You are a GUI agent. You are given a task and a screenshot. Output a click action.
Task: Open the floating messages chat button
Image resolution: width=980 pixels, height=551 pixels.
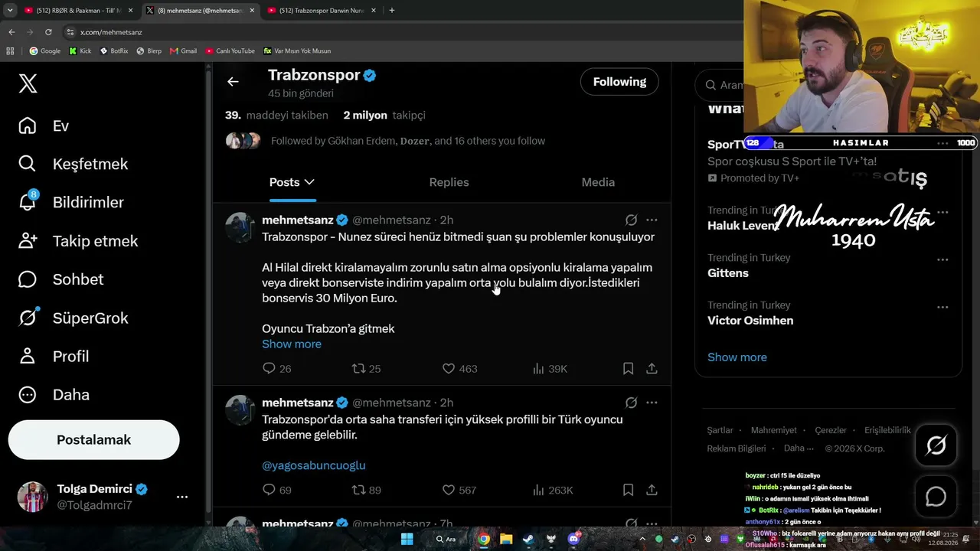pyautogui.click(x=936, y=497)
